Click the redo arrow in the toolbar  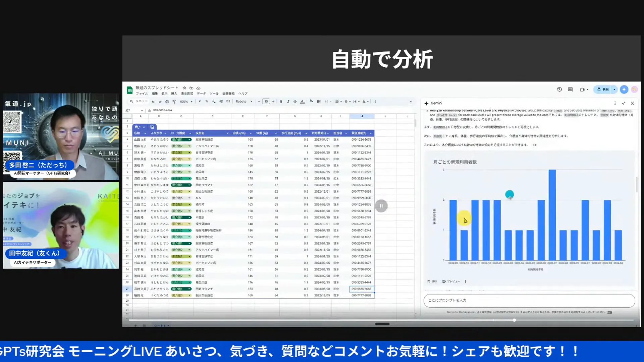[160, 102]
